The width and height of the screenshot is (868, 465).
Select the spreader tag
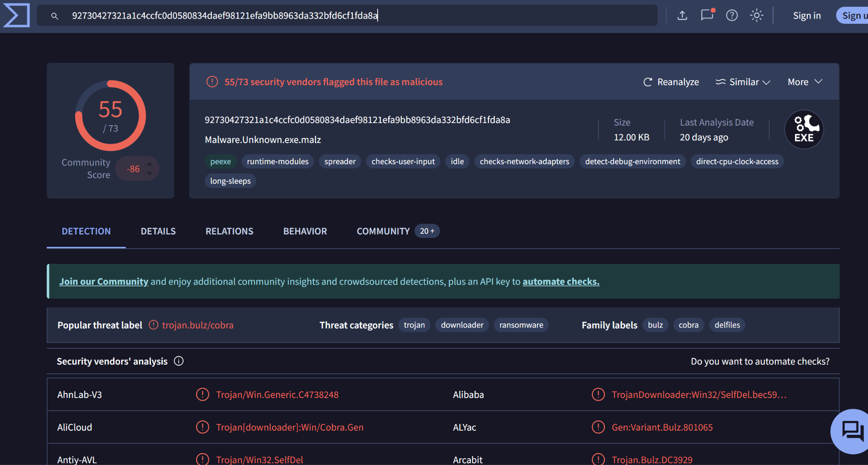click(340, 162)
